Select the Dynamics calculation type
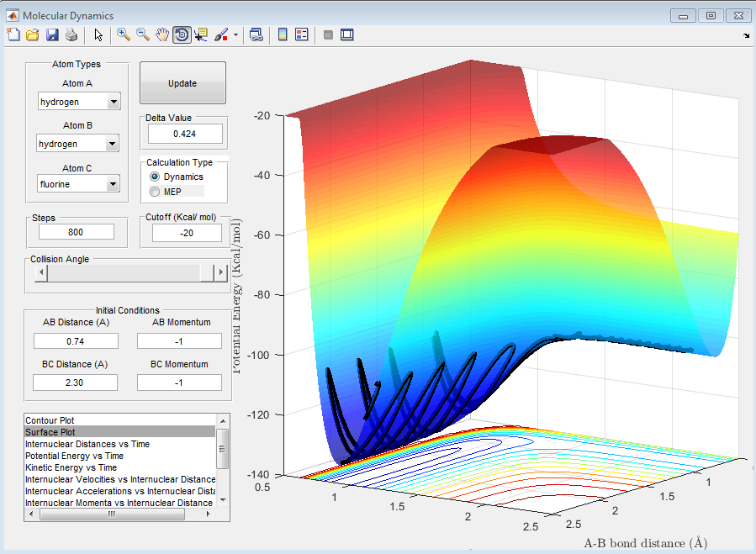756x554 pixels. click(x=154, y=177)
